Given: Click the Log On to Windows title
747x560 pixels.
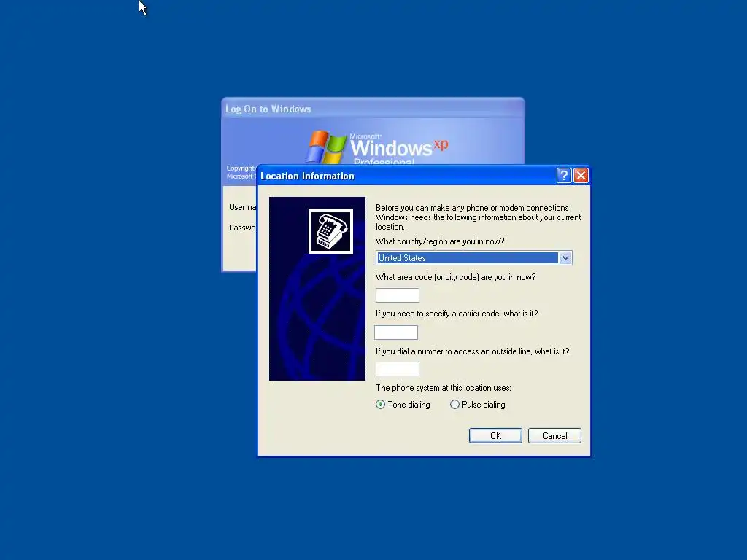Looking at the screenshot, I should coord(268,109).
